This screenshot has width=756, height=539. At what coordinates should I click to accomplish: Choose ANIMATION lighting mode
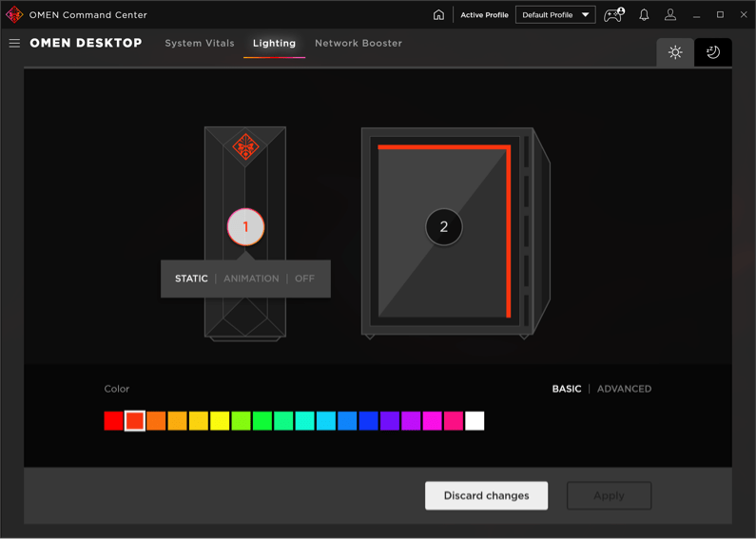pyautogui.click(x=251, y=279)
